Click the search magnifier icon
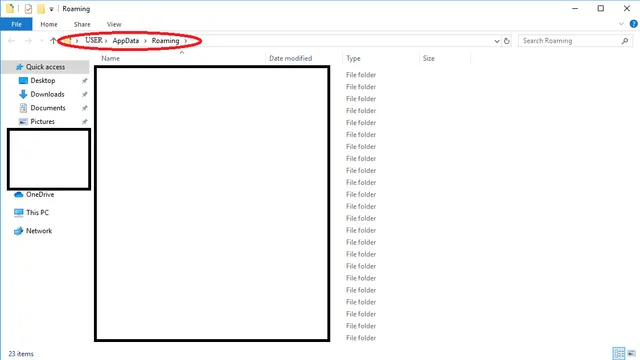 (624, 41)
